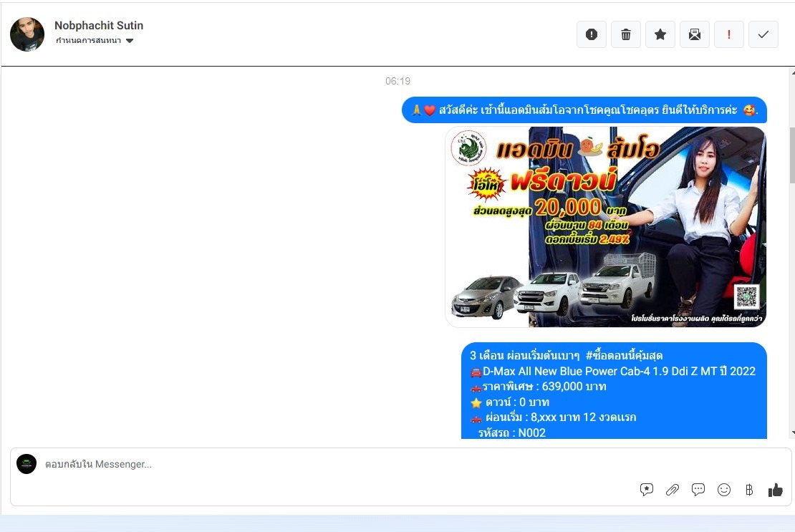
Task: Open the three-dot speech bubble icon
Action: coord(698,490)
